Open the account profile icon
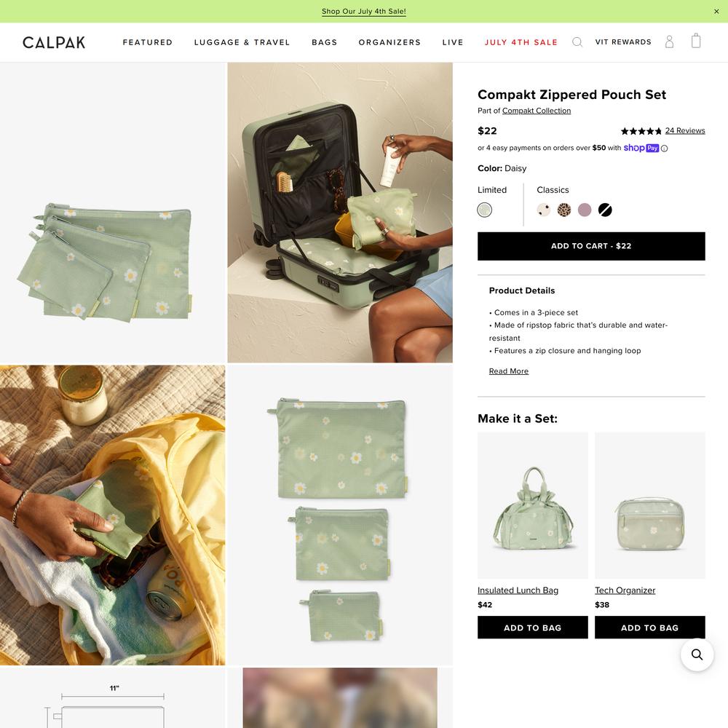 point(669,41)
